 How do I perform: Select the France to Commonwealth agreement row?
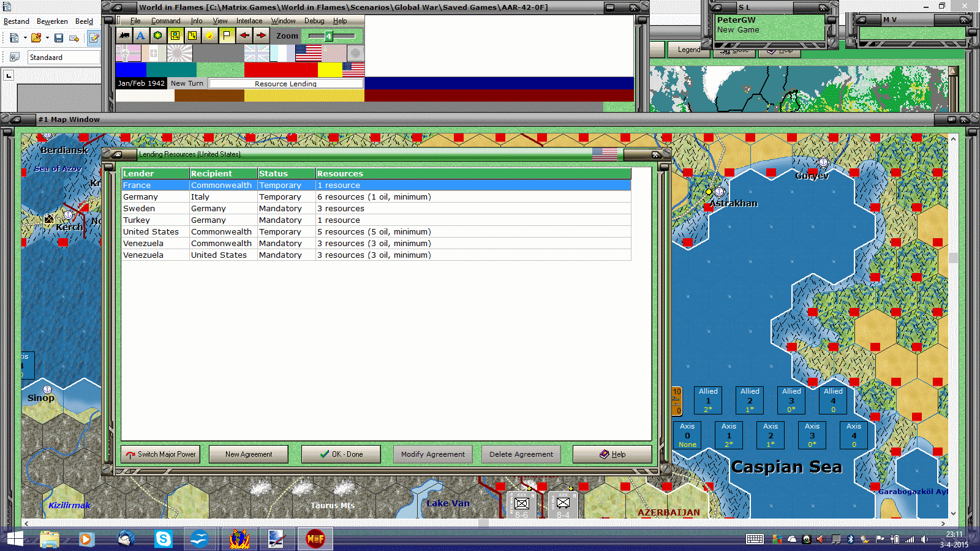click(x=376, y=185)
